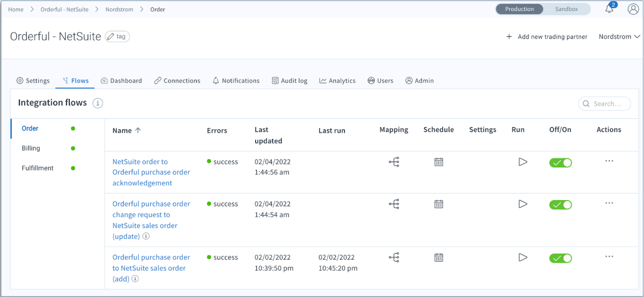This screenshot has height=297, width=644.
Task: Open the Admin tab
Action: pos(419,81)
